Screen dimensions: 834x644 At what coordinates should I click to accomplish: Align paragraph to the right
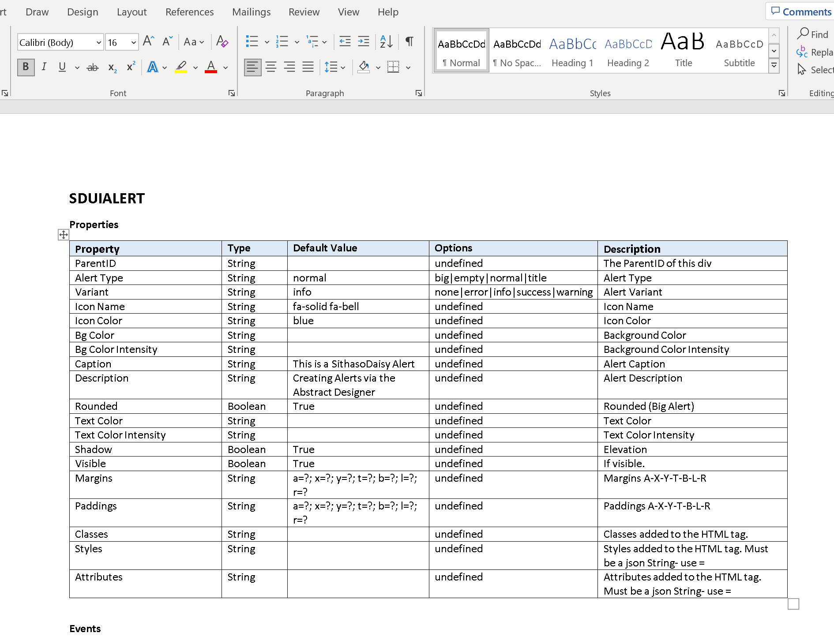click(x=289, y=67)
